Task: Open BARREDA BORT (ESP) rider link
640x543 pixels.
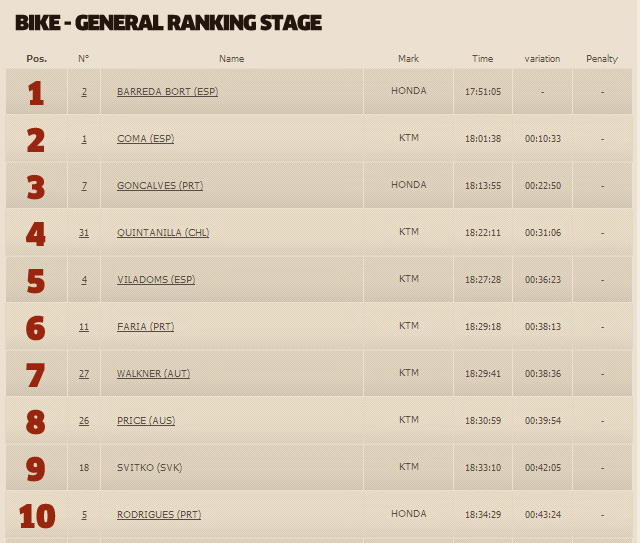Action: tap(167, 91)
